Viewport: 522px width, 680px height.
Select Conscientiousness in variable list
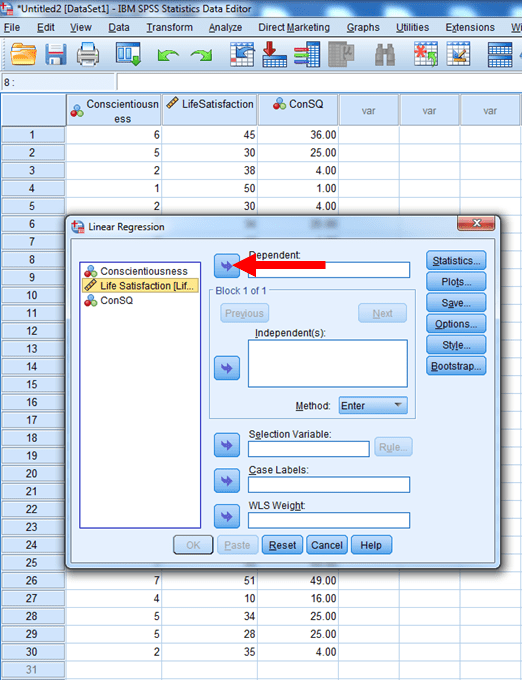[140, 271]
